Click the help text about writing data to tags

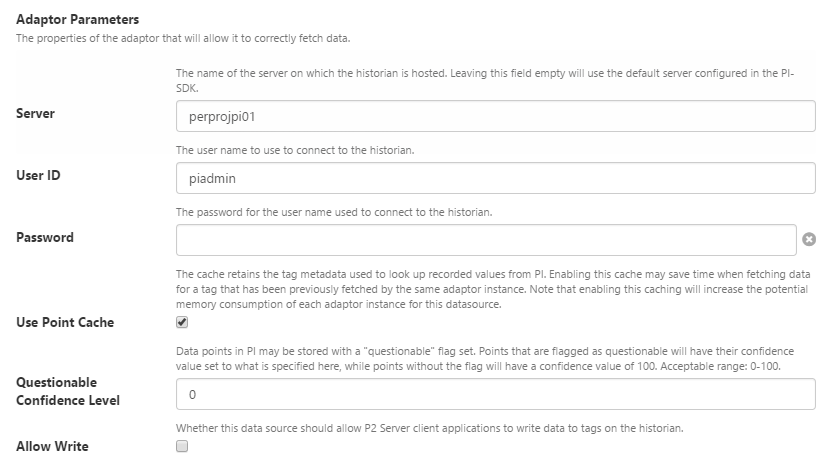430,428
